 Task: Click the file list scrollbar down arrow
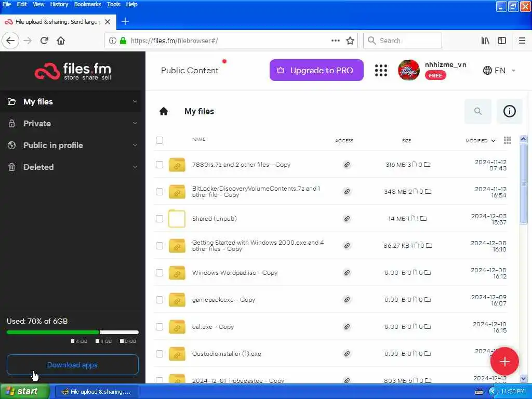(x=524, y=378)
